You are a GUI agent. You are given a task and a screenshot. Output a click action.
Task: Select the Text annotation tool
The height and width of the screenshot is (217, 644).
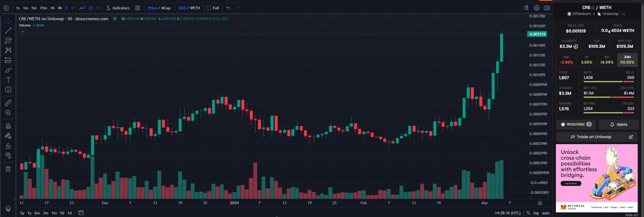(8, 79)
